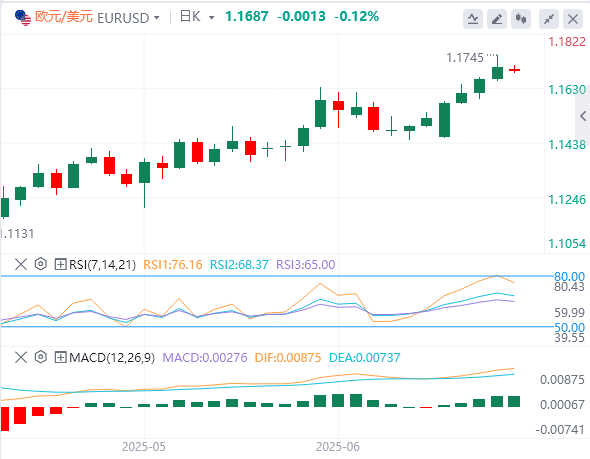590x459 pixels.
Task: Remove the MACD indicator panel
Action: click(21, 357)
